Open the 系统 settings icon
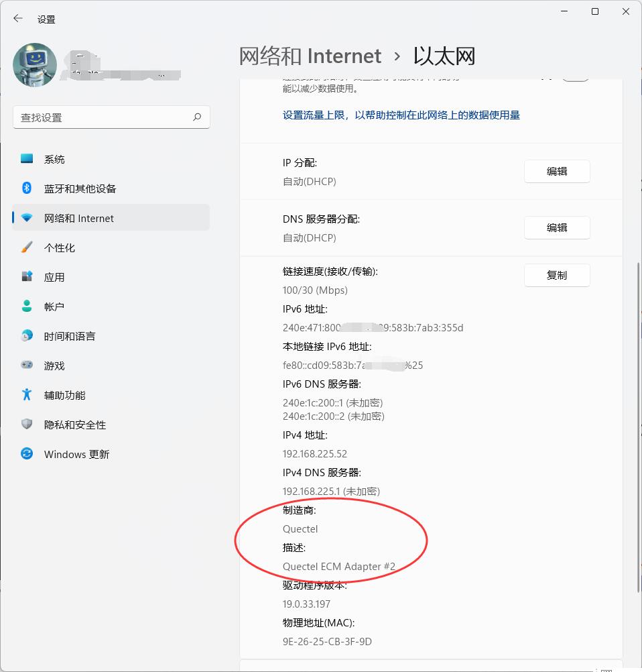 pyautogui.click(x=27, y=159)
